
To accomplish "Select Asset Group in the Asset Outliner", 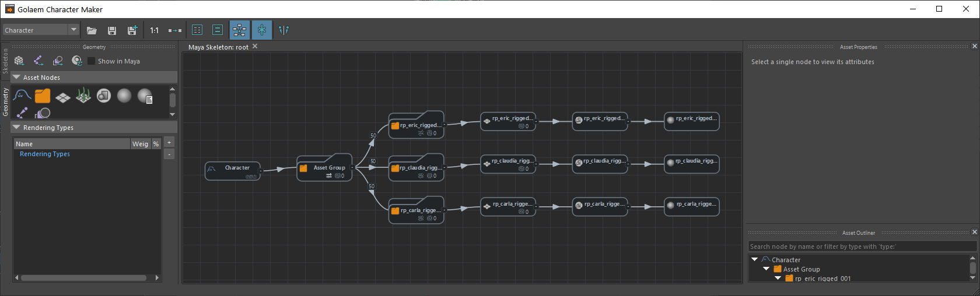I will tap(801, 269).
